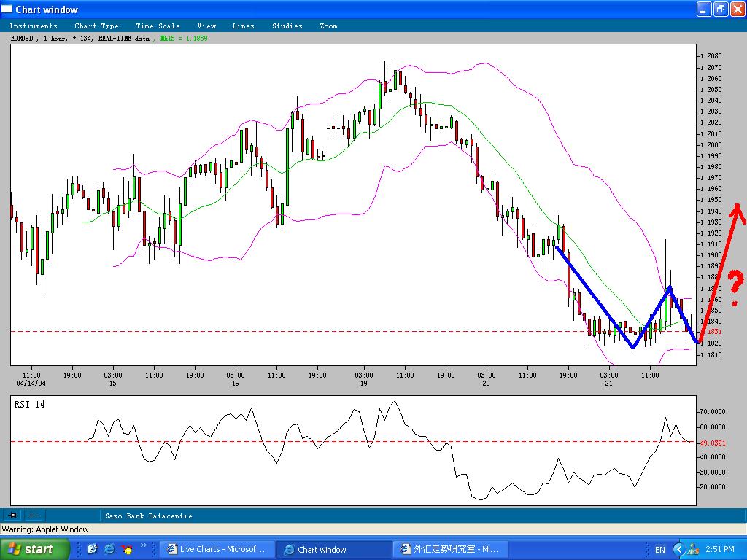Click the smiley face quick launch icon
747x560 pixels.
[x=127, y=549]
